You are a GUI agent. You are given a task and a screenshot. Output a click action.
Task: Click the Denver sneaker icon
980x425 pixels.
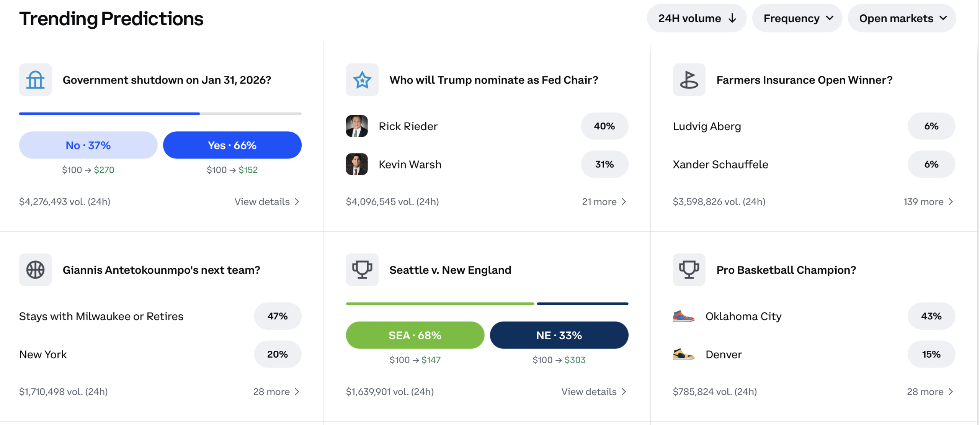coord(683,354)
